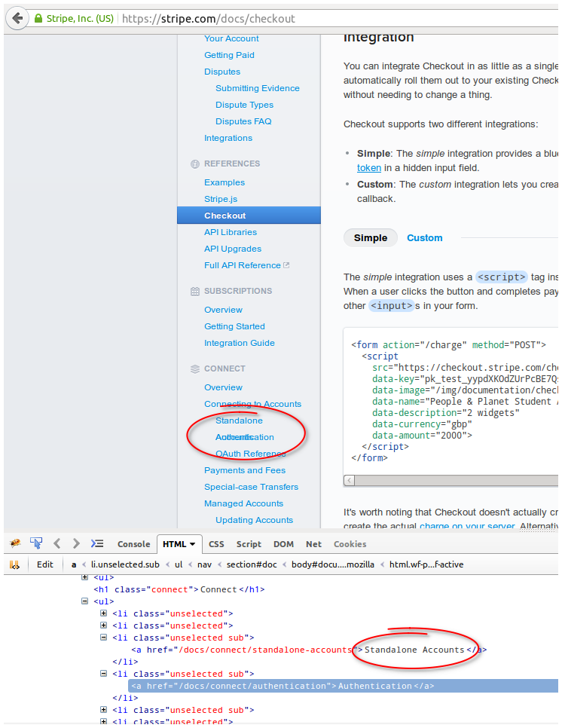Open the API Upgrades link
Image resolution: width=562 pixels, height=728 pixels.
[x=233, y=249]
